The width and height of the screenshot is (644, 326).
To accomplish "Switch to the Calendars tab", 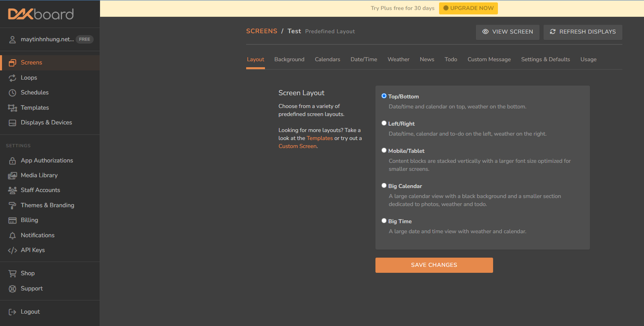I will click(327, 59).
